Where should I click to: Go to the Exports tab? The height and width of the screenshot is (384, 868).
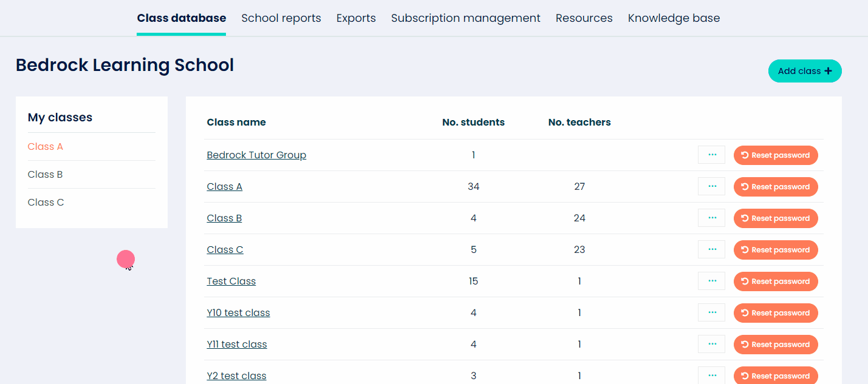pos(356,18)
